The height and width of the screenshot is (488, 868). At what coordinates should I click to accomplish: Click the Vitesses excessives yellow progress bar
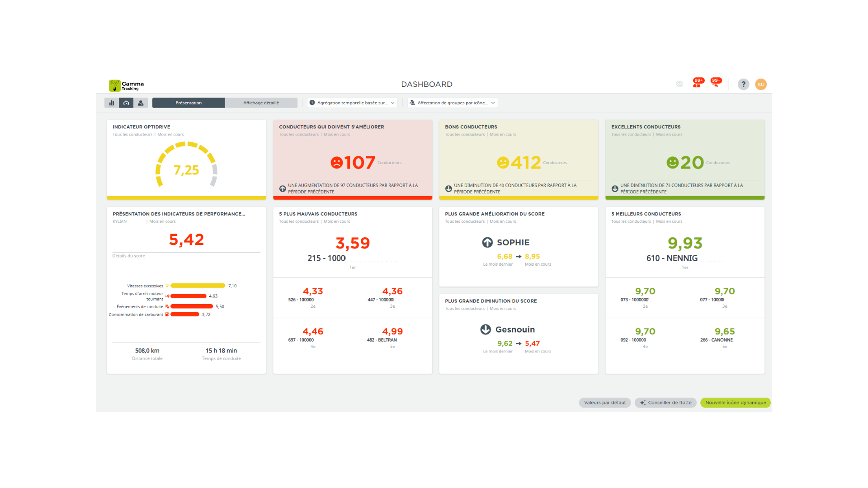pyautogui.click(x=198, y=286)
